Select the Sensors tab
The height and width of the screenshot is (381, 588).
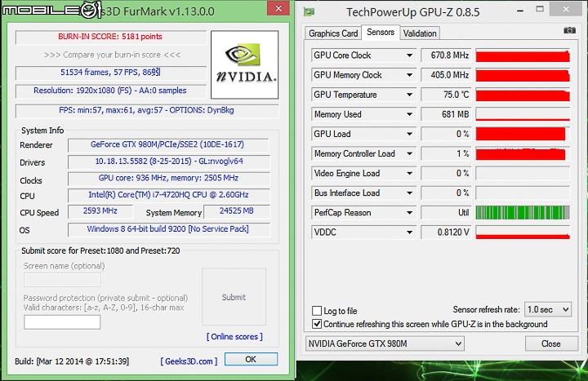click(381, 32)
